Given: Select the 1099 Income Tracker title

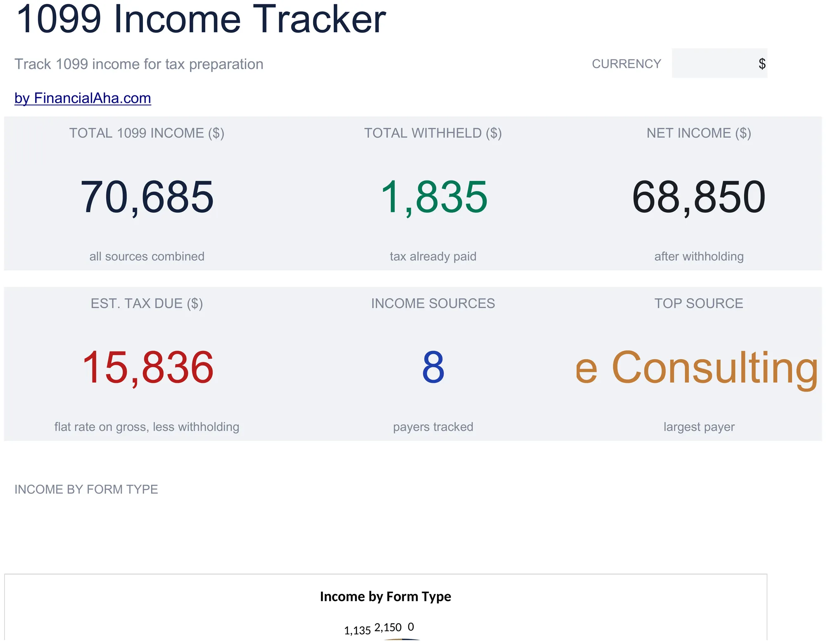Looking at the screenshot, I should pos(201,19).
